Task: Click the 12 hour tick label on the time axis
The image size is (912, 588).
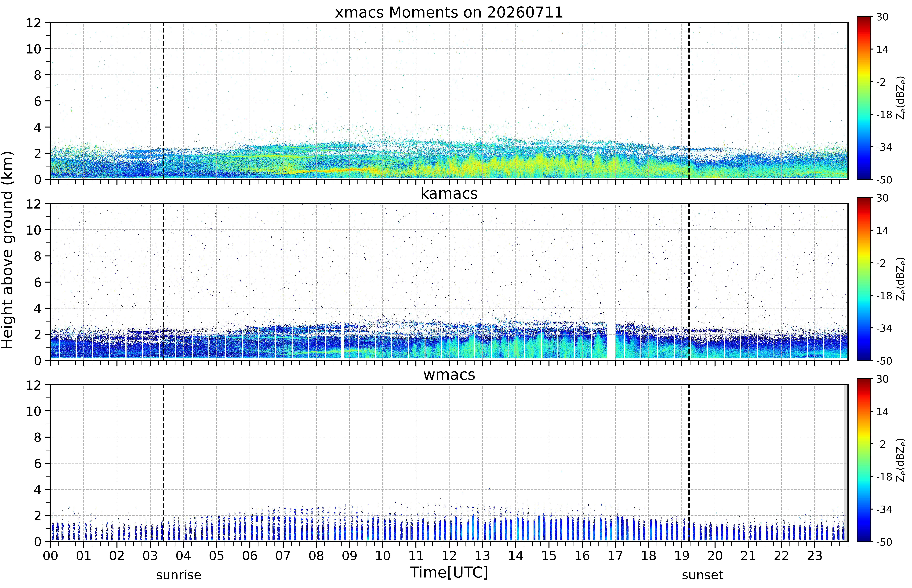Action: [x=449, y=556]
